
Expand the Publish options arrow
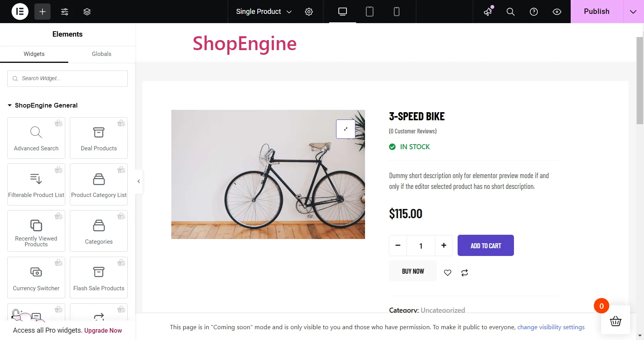tap(633, 12)
